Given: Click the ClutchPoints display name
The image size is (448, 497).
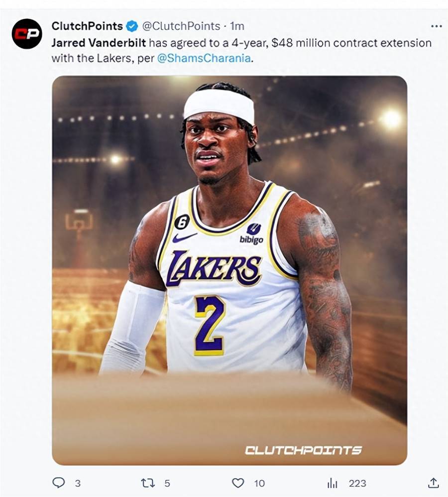Looking at the screenshot, I should pyautogui.click(x=87, y=26).
